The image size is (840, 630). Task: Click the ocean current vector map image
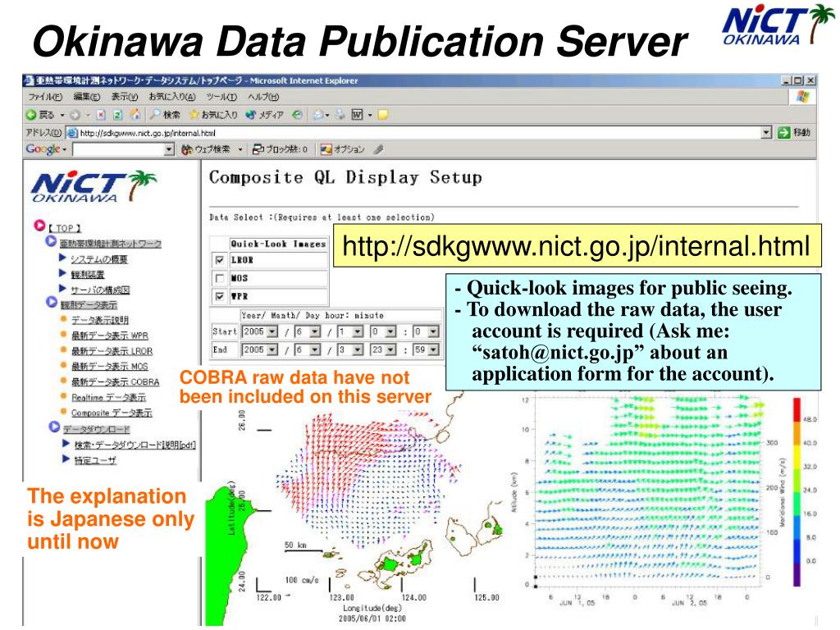[354, 509]
